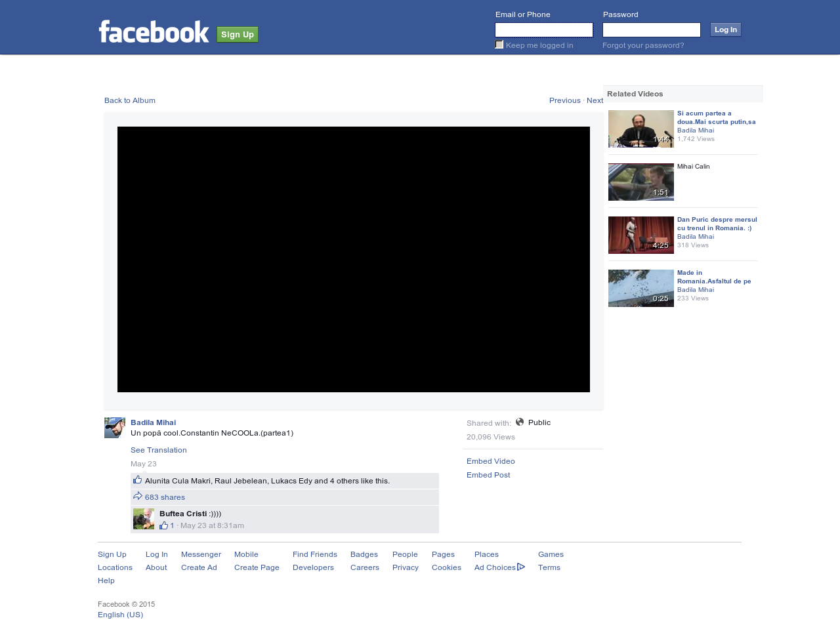Screen dimensions: 840x633
Task: Play the main black video area
Action: pos(354,259)
